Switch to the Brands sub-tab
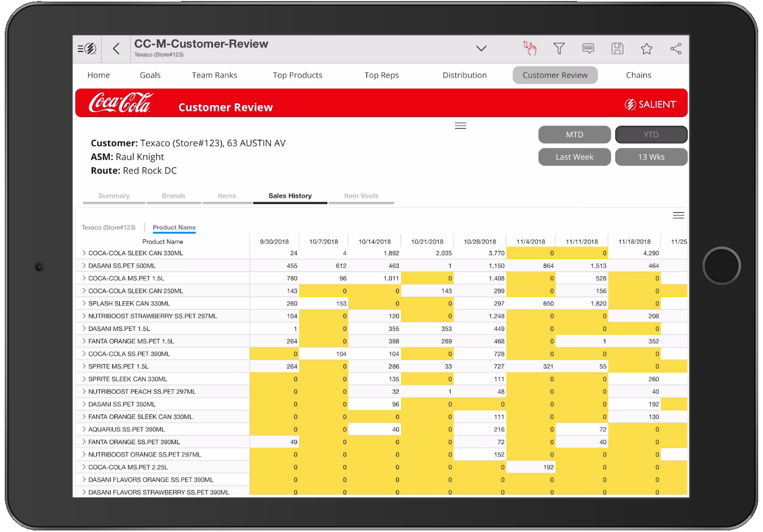Image resolution: width=763 pixels, height=532 pixels. pyautogui.click(x=174, y=196)
